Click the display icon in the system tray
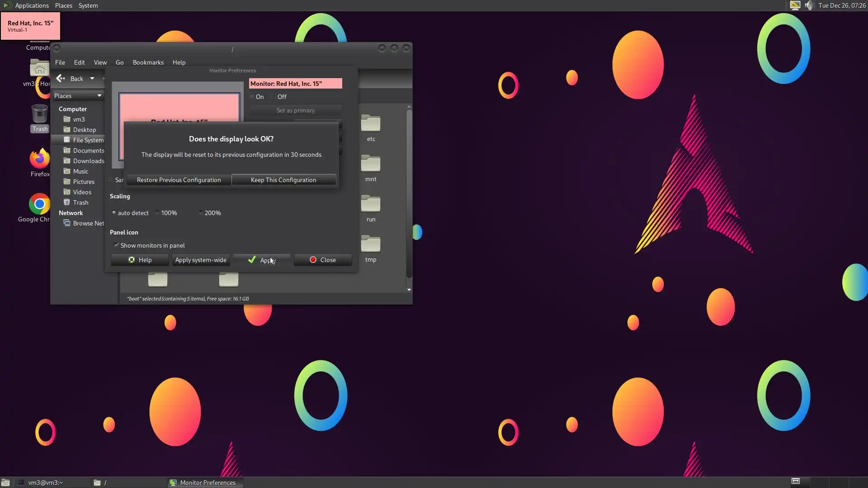The height and width of the screenshot is (488, 868). 795,5
